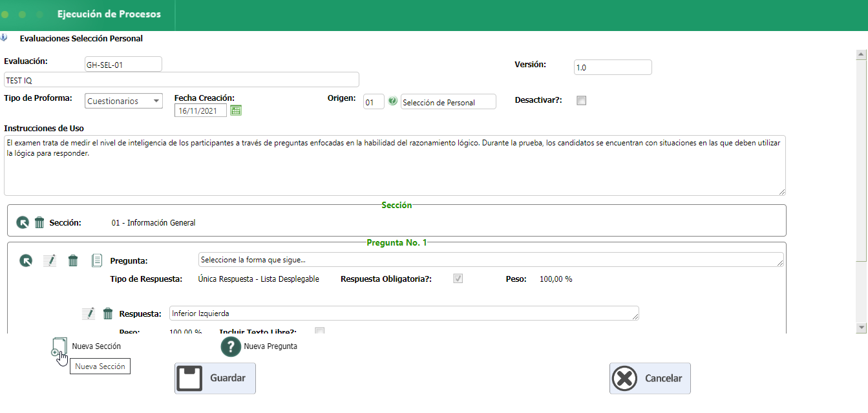Click the info icon beside Evaluaciones Selección Personal
Image resolution: width=868 pixels, height=413 pixels.
tap(4, 37)
